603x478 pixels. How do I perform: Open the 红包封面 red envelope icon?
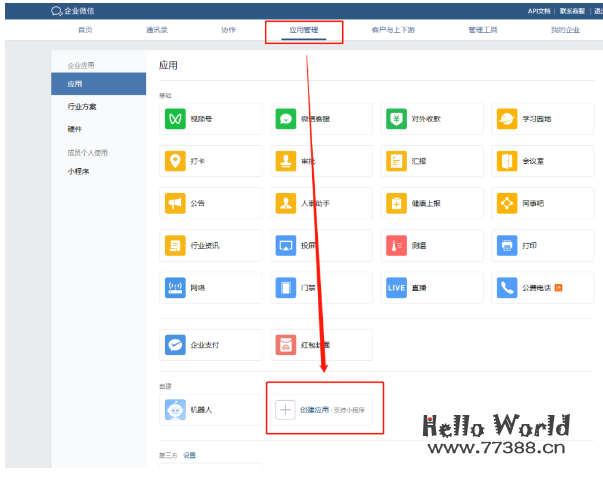286,345
